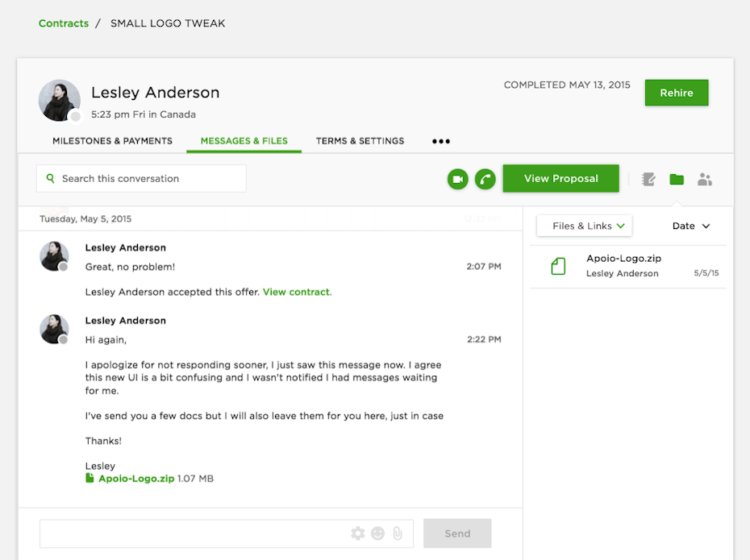Open the emoji picker

point(377,533)
